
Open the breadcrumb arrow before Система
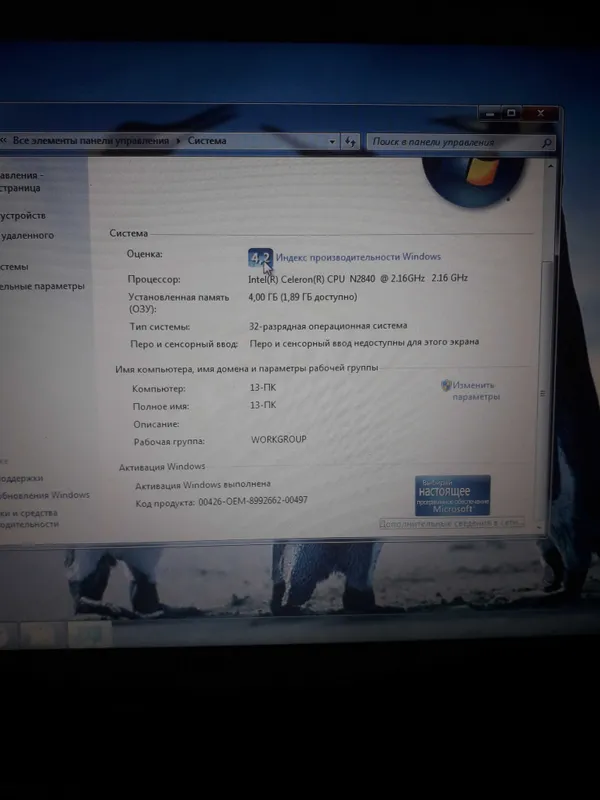[179, 141]
